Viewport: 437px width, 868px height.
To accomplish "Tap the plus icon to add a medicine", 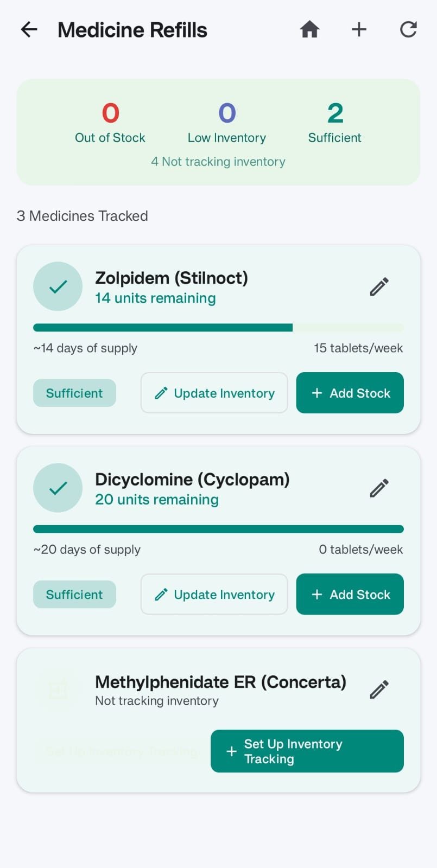I will [359, 30].
